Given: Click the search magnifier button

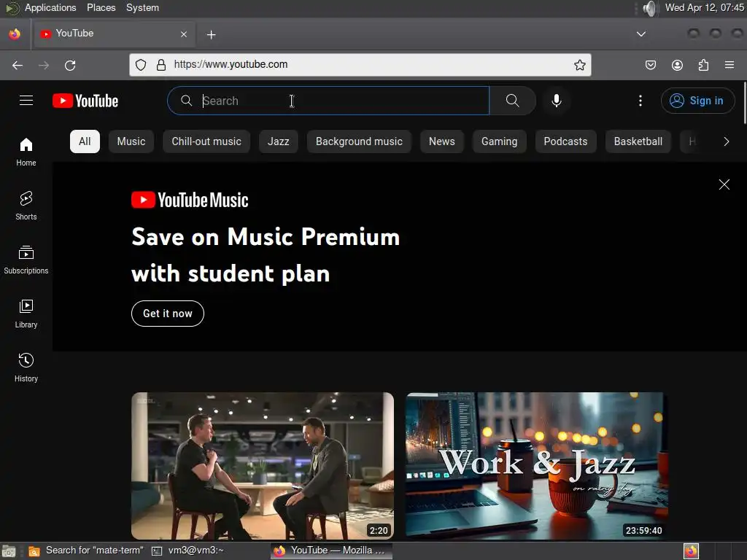Looking at the screenshot, I should pyautogui.click(x=513, y=101).
